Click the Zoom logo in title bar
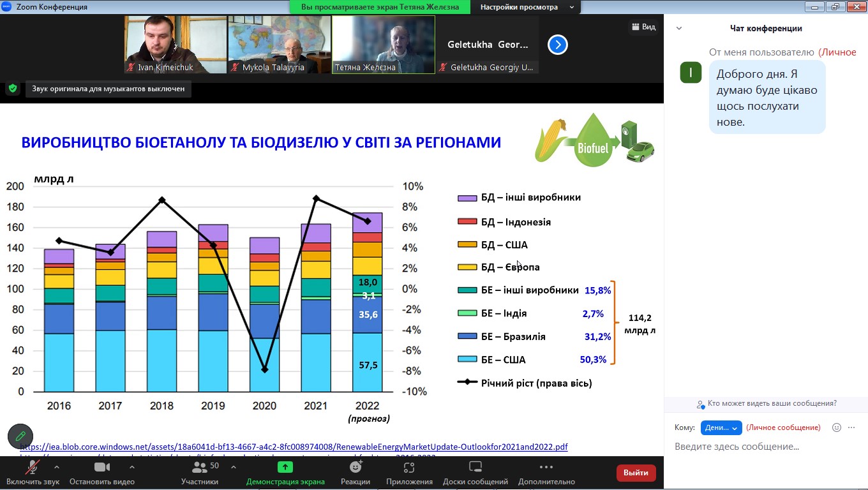The width and height of the screenshot is (868, 490). [x=7, y=7]
